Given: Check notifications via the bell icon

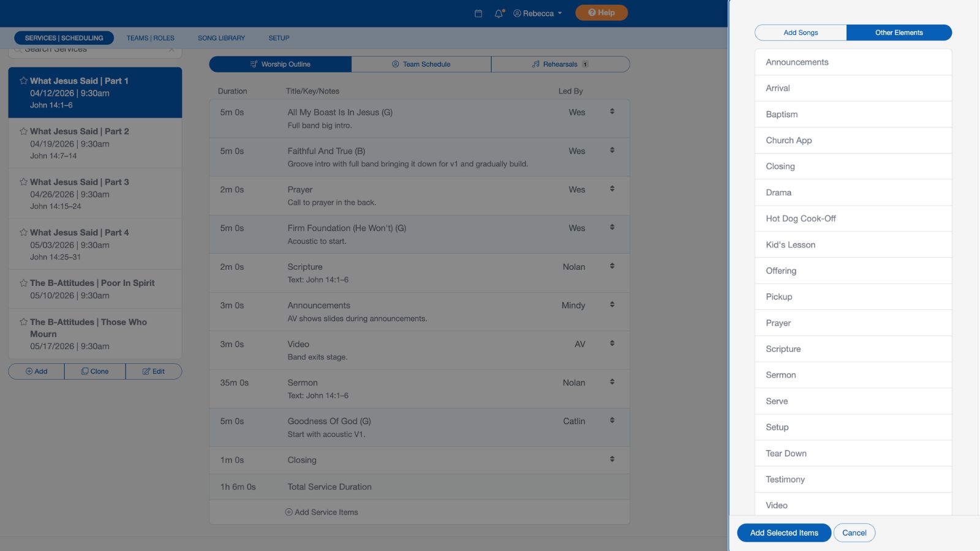Looking at the screenshot, I should pos(499,12).
